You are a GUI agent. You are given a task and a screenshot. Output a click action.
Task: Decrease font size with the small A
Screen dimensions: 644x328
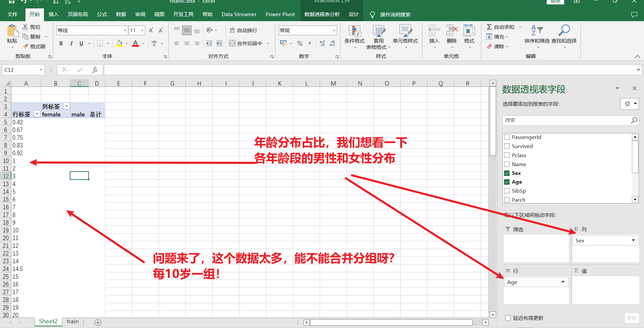(x=161, y=30)
